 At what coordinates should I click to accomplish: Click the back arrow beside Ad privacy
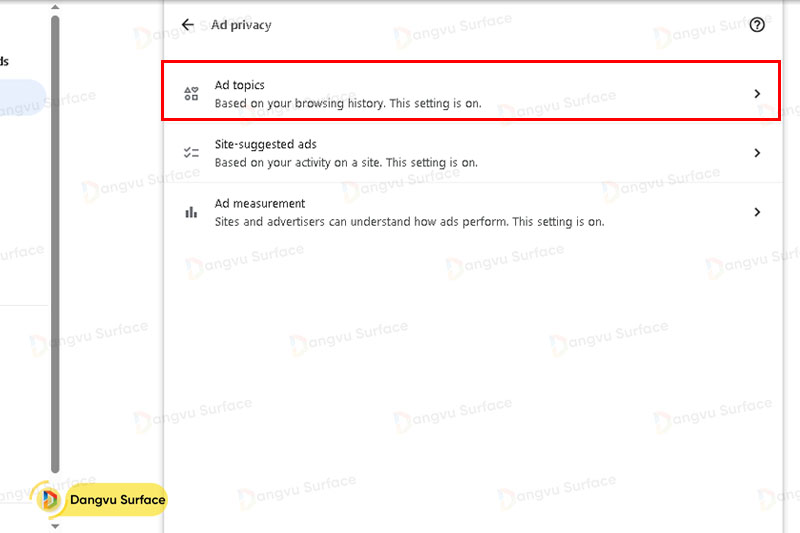[188, 25]
